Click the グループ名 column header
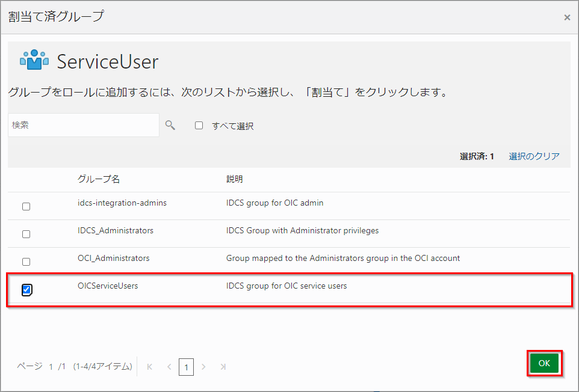This screenshot has width=579, height=392. click(99, 179)
